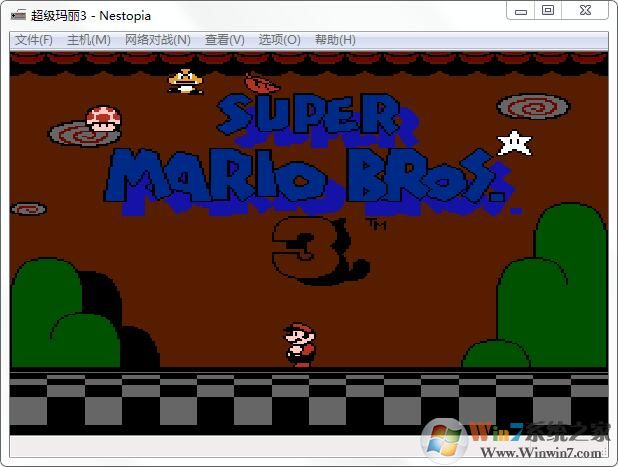The image size is (618, 467).
Task: Click the red Super Mushroom sprite
Action: pos(103,120)
